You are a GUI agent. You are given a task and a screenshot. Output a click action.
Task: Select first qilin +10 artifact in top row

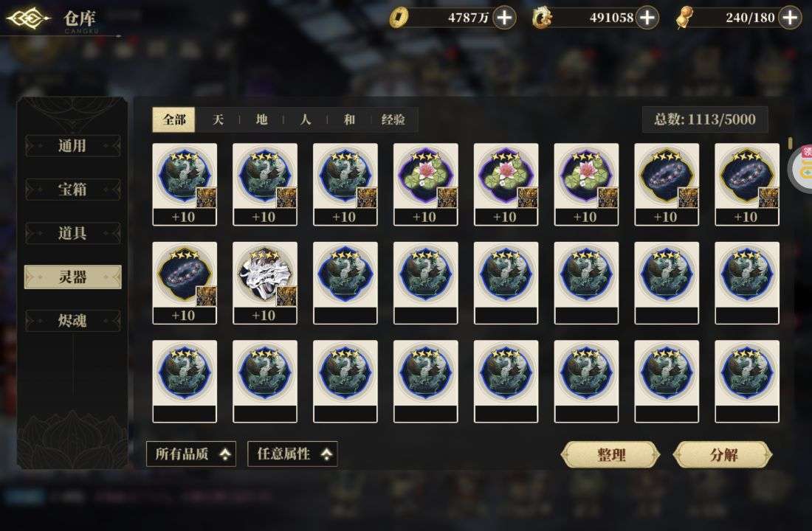click(x=185, y=184)
